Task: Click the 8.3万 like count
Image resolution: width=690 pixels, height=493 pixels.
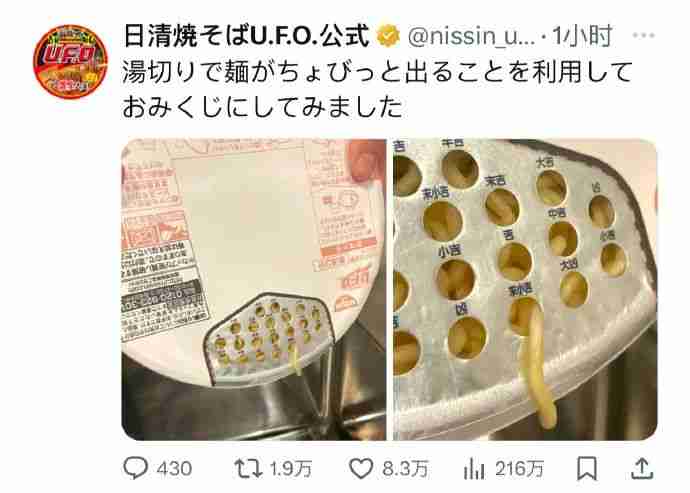Action: tap(405, 469)
